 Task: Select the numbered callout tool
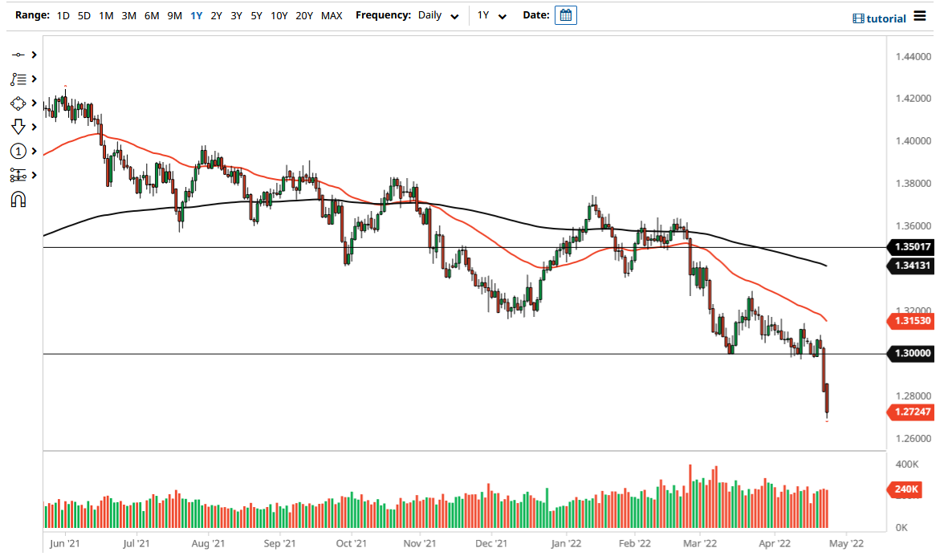click(x=19, y=151)
